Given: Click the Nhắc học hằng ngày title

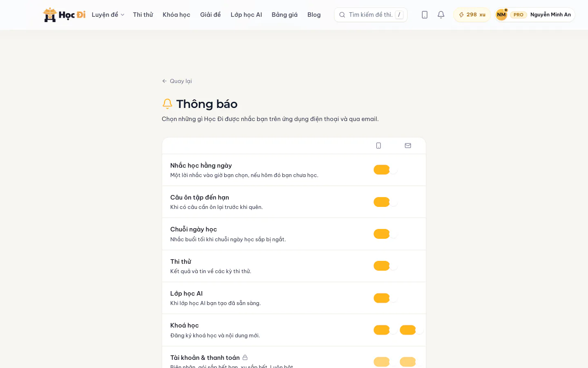Looking at the screenshot, I should (x=201, y=165).
